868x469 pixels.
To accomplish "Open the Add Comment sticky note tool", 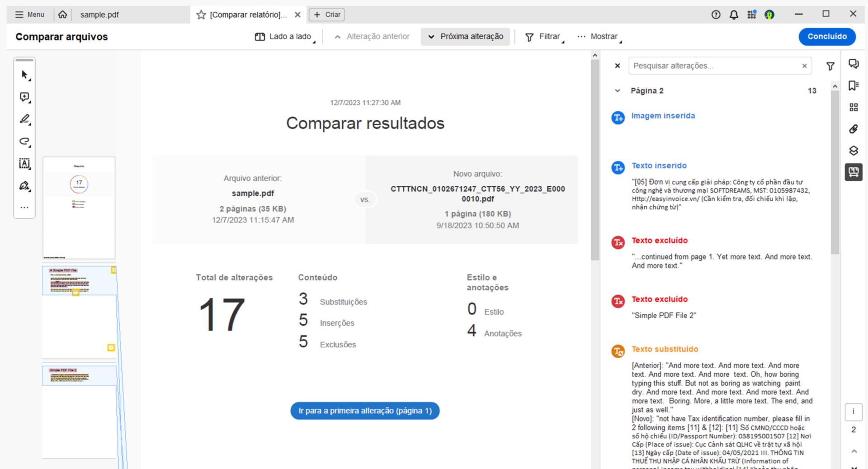I will coord(24,97).
